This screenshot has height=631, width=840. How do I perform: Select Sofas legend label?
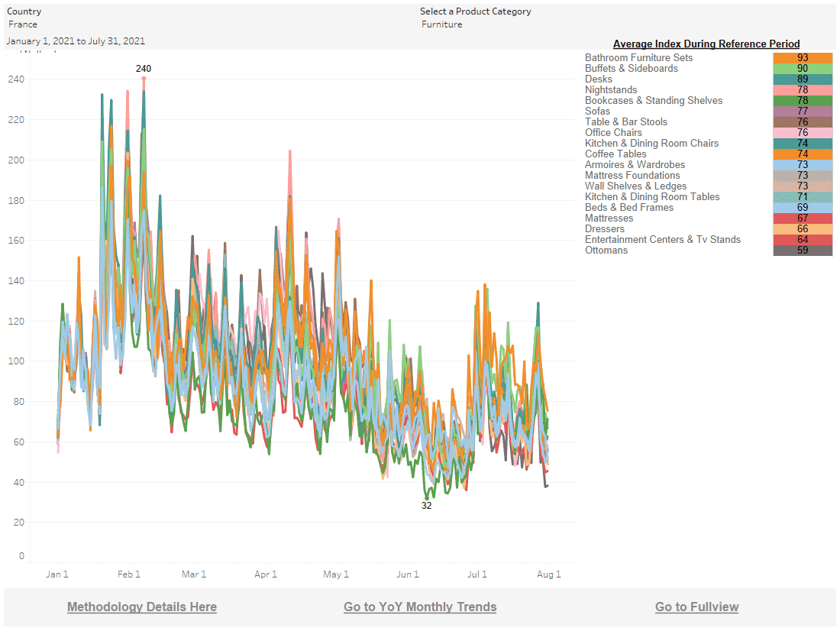pyautogui.click(x=597, y=112)
